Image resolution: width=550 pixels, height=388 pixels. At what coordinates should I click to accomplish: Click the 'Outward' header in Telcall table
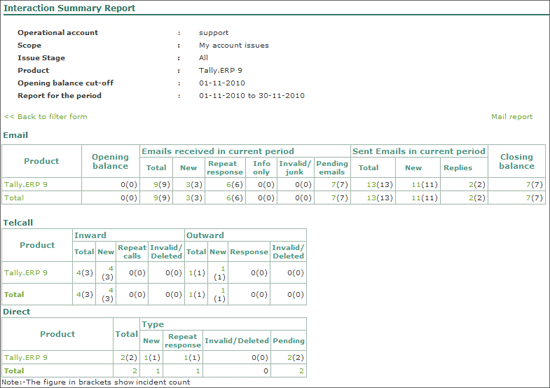pyautogui.click(x=205, y=235)
